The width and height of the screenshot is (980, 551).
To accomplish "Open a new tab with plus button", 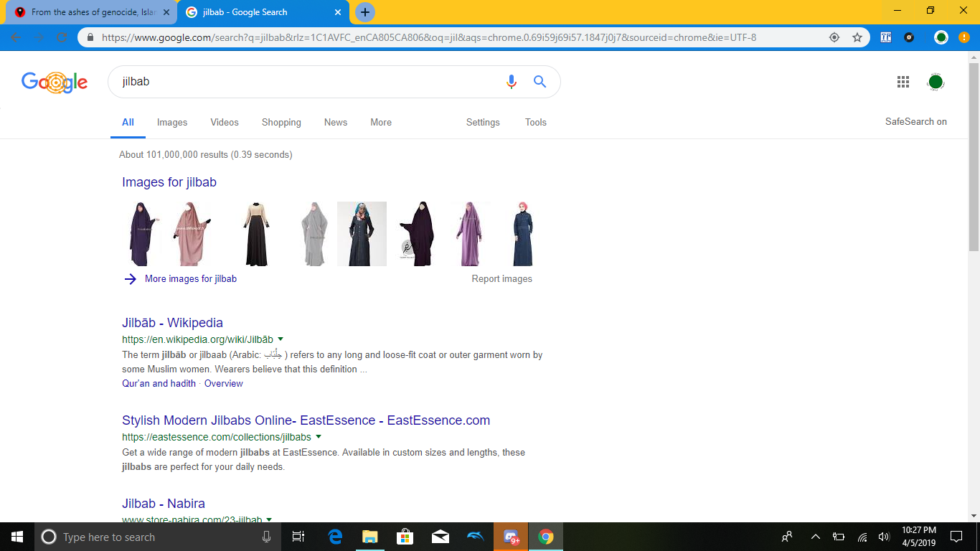I will (x=365, y=12).
